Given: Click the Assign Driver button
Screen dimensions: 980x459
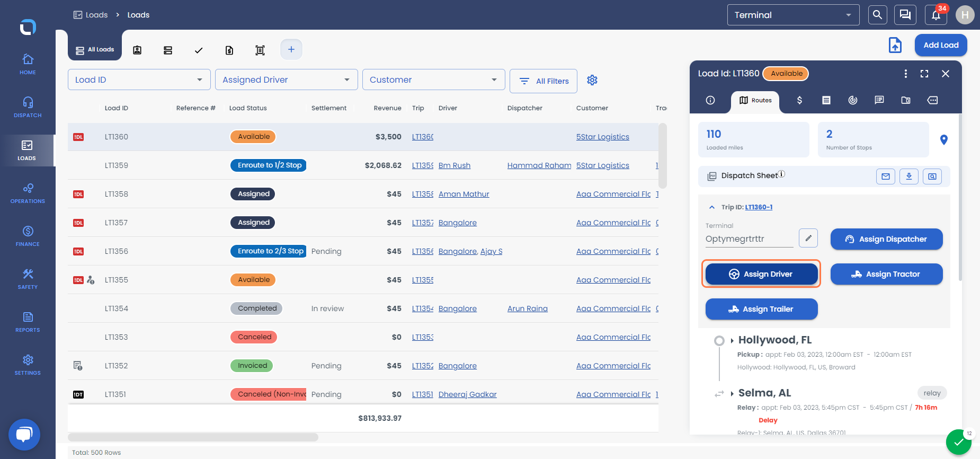Looking at the screenshot, I should 762,274.
